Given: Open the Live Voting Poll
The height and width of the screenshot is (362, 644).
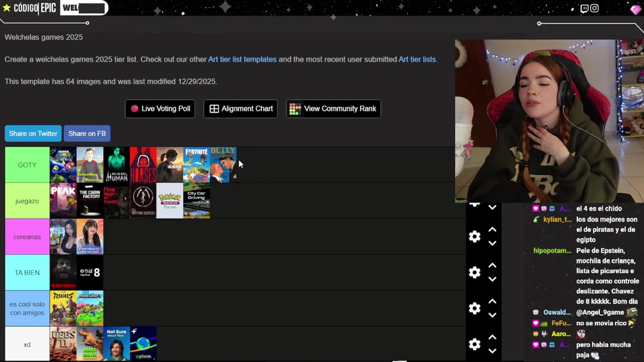Looking at the screenshot, I should click(160, 109).
